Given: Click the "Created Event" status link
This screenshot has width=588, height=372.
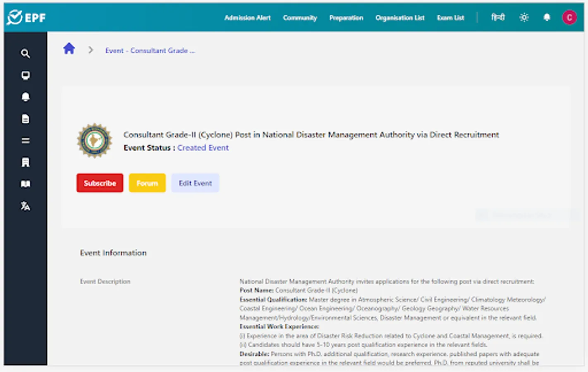Looking at the screenshot, I should click(x=203, y=148).
